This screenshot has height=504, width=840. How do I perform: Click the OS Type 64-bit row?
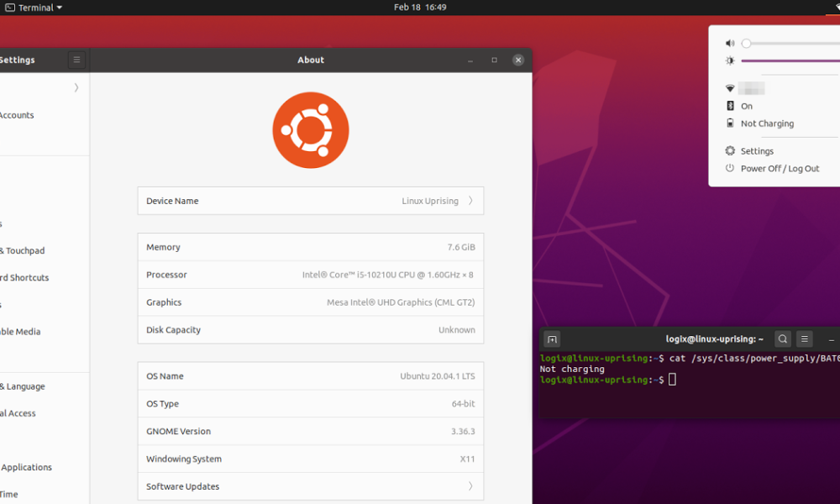(311, 404)
